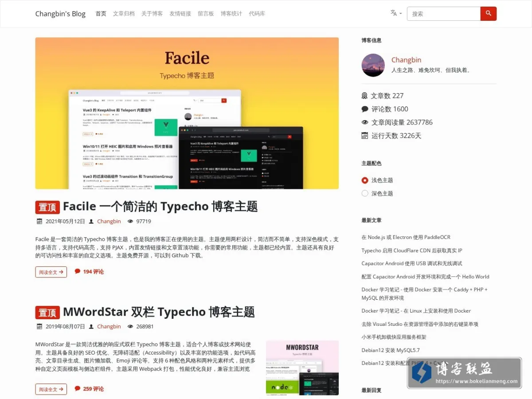Click the 2021年05月12日 date text

pyautogui.click(x=65, y=221)
